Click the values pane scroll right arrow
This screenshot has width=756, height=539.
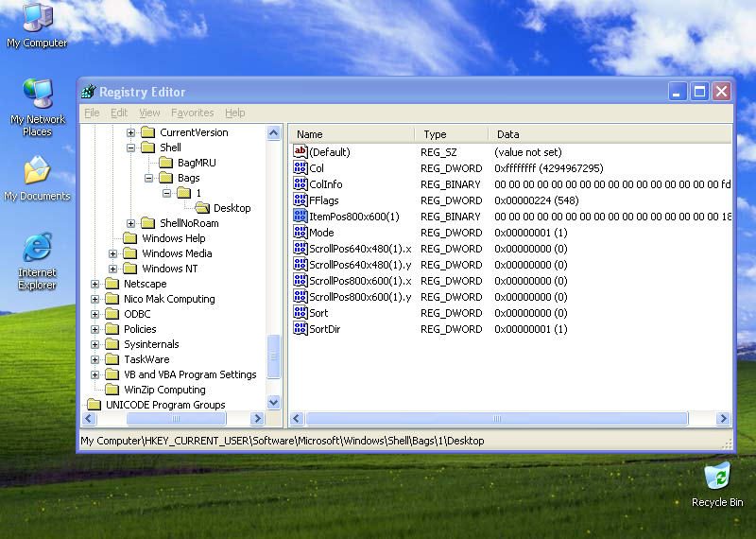coord(723,418)
